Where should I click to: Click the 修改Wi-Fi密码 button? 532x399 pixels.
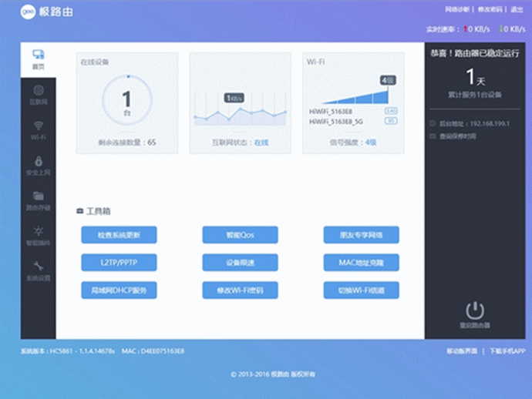tap(240, 290)
